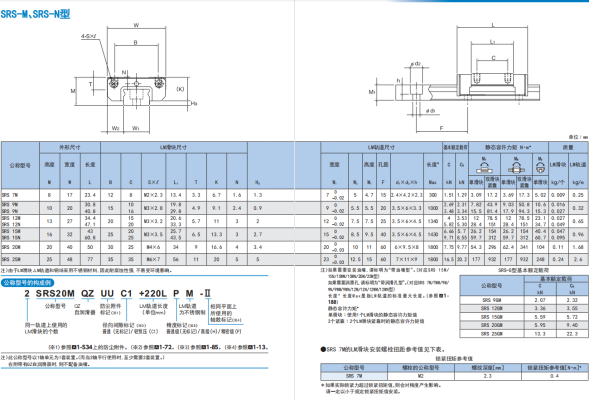Open the page reference "1-13"
Screen dimensions: 589x400
257,347
